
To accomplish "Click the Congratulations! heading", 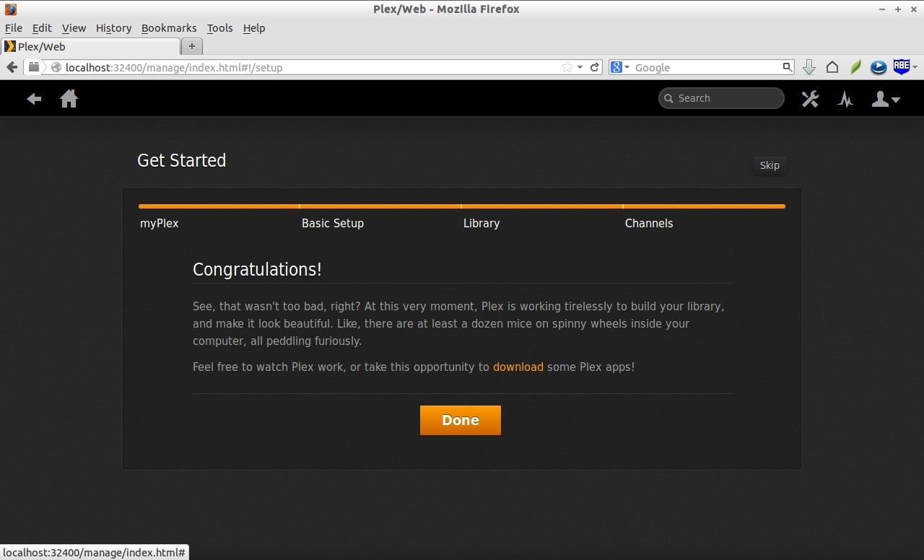I will point(257,269).
